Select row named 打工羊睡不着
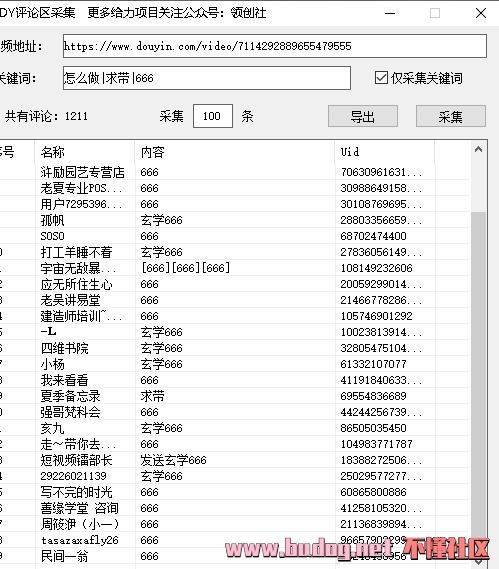 point(234,252)
